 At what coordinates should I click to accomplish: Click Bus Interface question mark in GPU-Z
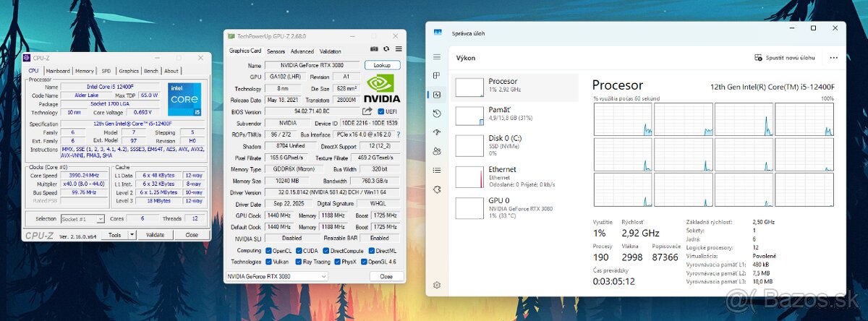click(x=398, y=134)
